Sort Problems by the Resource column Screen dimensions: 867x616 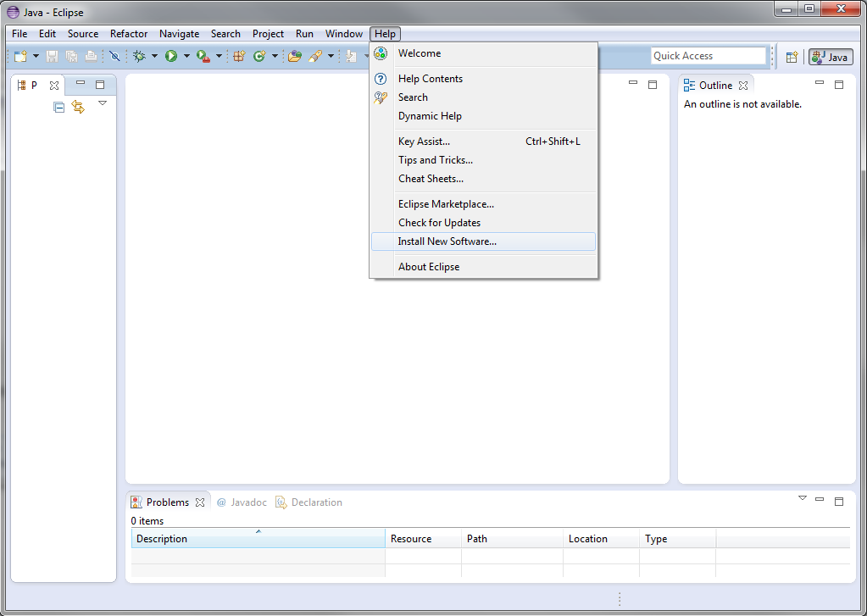point(423,539)
